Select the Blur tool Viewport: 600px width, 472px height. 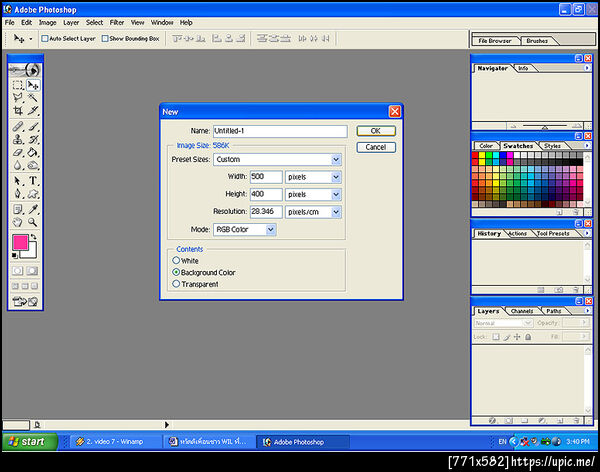[x=18, y=165]
